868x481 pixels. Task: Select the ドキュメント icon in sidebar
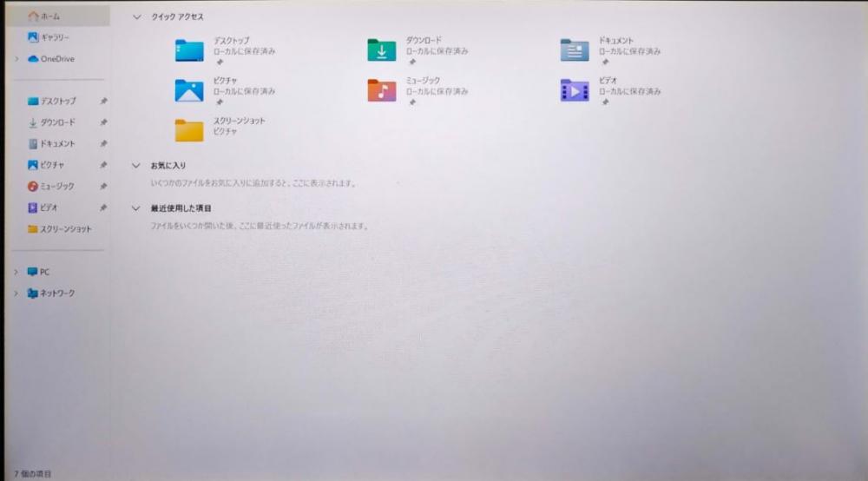[x=33, y=144]
